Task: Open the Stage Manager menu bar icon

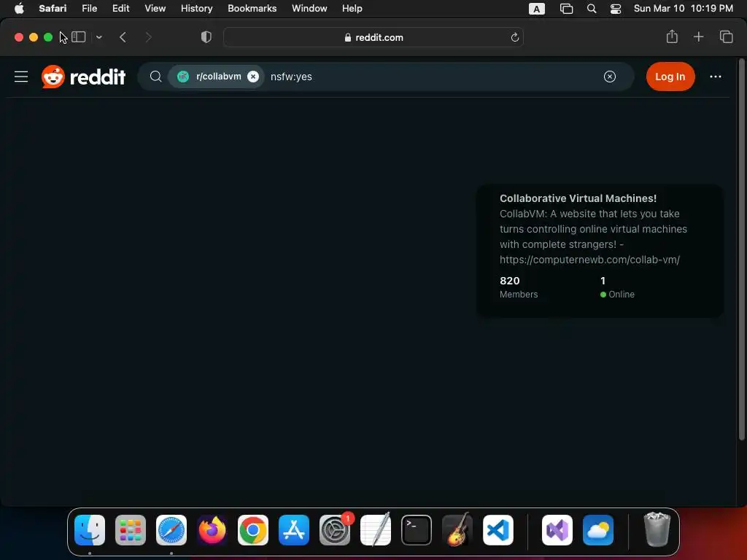Action: (566, 9)
